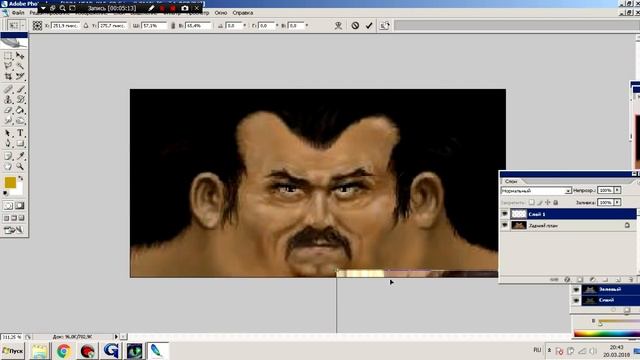Select the Crop tool
The height and width of the screenshot is (360, 640).
8,76
